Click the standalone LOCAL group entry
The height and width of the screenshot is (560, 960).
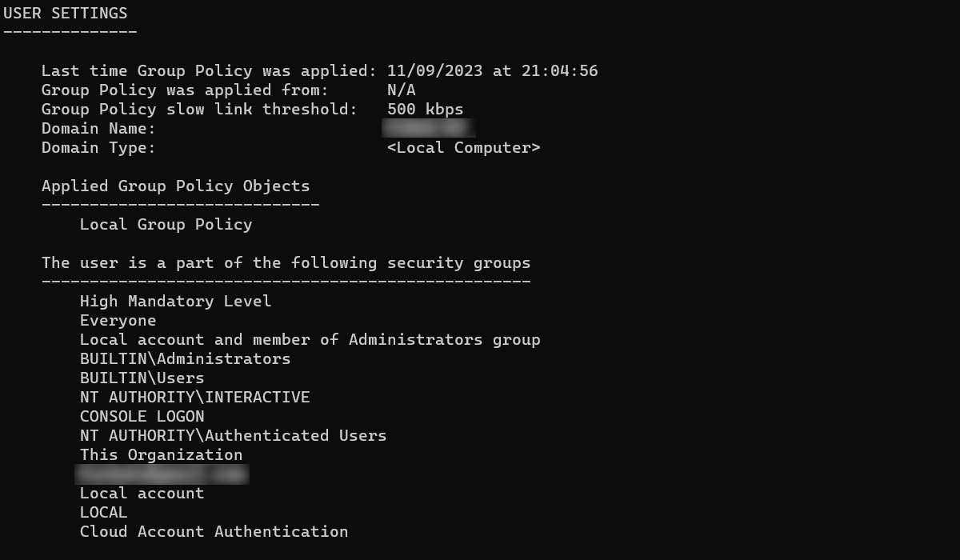(x=103, y=513)
